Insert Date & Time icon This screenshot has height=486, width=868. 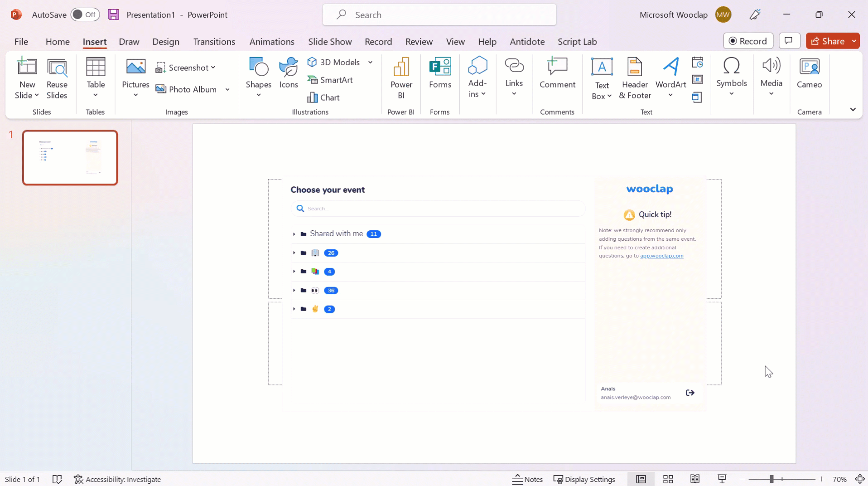click(x=698, y=62)
